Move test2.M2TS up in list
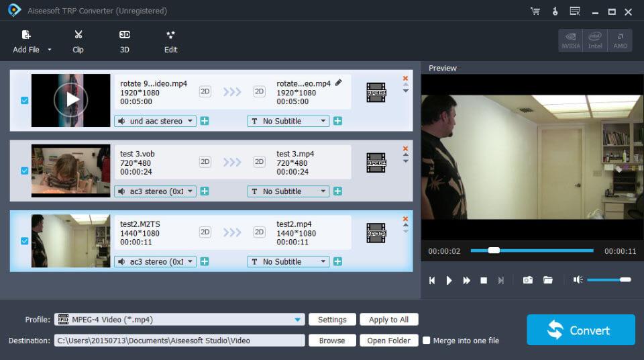The image size is (644, 360). point(405,226)
